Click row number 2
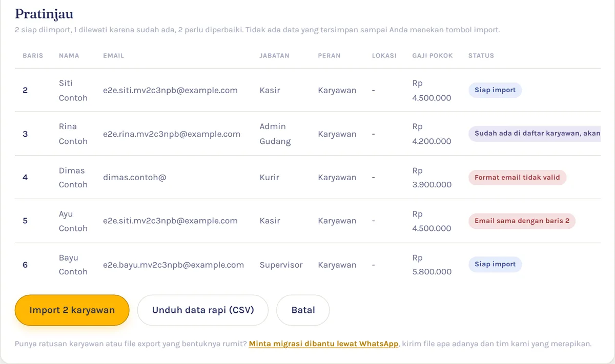This screenshot has width=615, height=364. coord(25,90)
